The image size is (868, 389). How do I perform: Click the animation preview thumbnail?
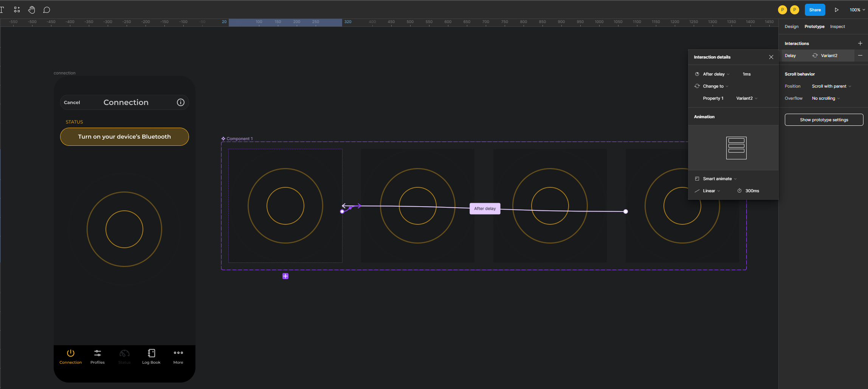click(736, 148)
